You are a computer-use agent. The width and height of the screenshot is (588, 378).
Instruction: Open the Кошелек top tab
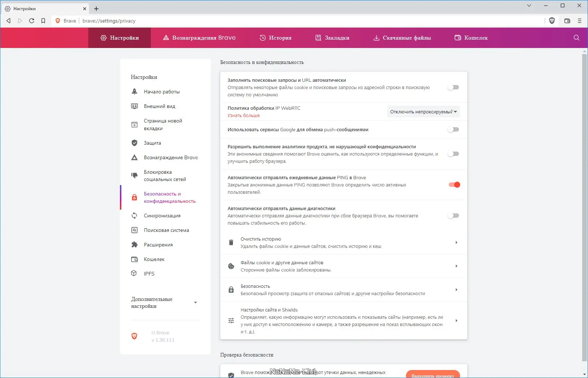coord(471,38)
